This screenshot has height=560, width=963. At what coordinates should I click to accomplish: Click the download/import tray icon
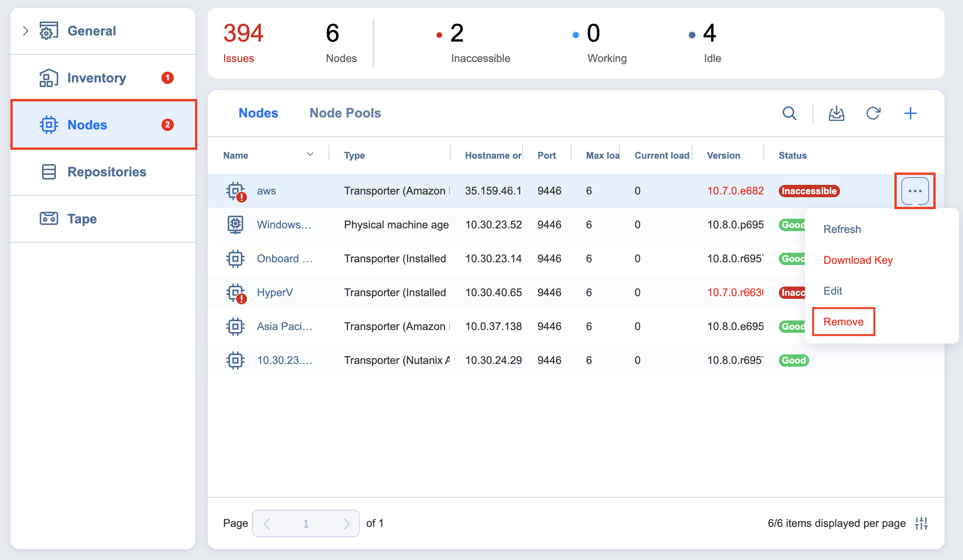pos(836,113)
